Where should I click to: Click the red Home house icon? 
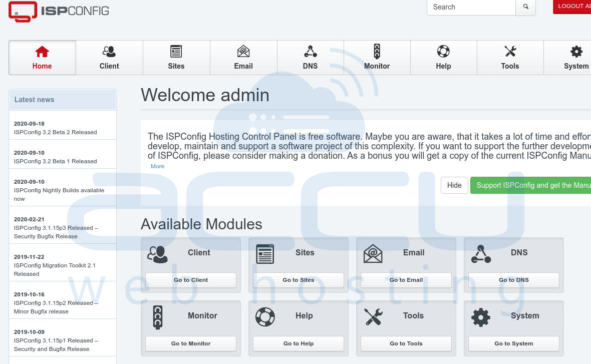click(42, 52)
